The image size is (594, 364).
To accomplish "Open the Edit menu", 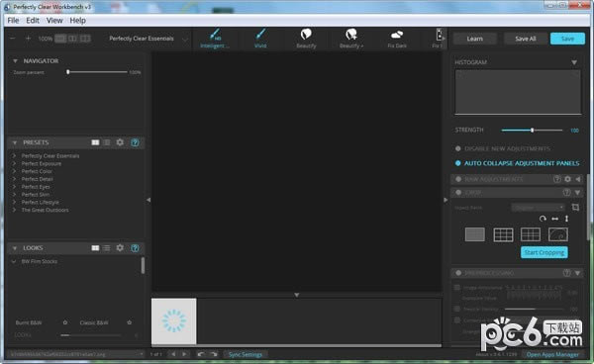I will (x=33, y=21).
